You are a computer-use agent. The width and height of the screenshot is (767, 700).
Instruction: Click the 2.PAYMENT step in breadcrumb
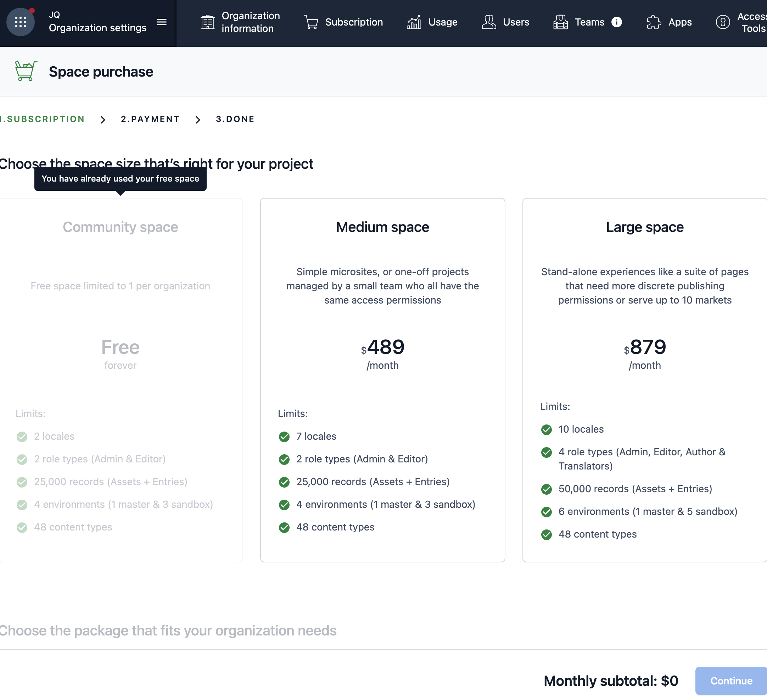(150, 119)
